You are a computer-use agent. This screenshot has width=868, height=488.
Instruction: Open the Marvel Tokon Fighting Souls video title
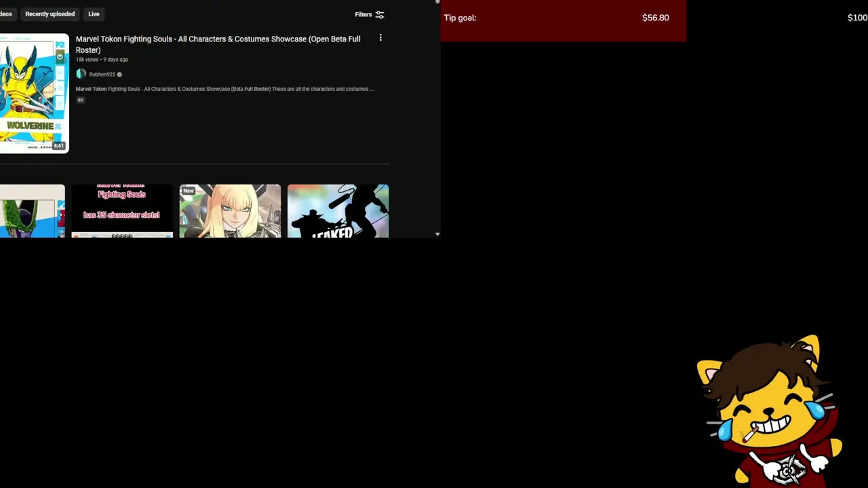[x=218, y=44]
